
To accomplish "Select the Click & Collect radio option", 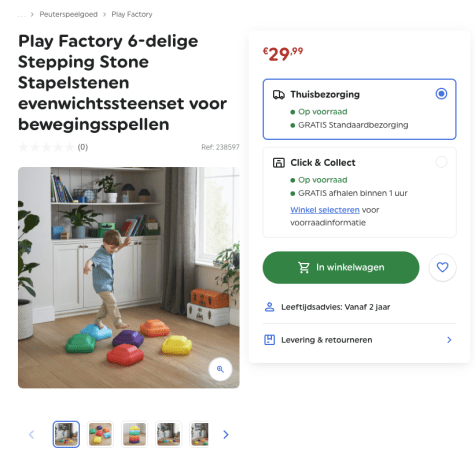I will click(441, 162).
